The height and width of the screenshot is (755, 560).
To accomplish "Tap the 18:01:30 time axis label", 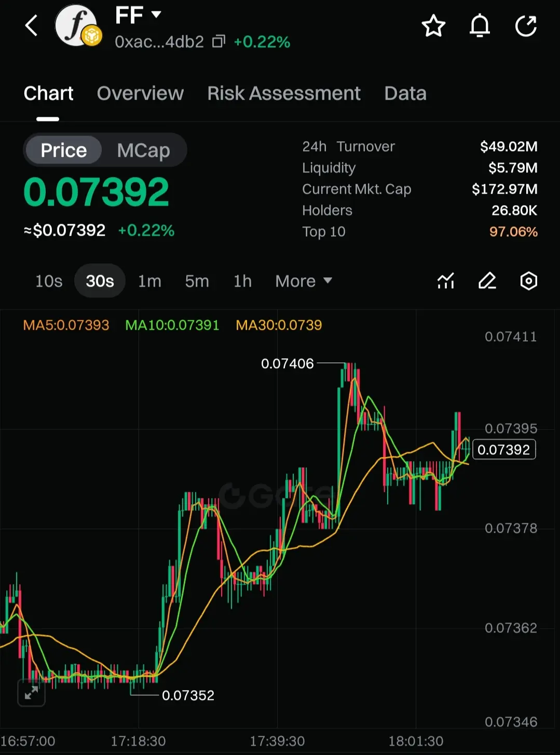I will (416, 741).
